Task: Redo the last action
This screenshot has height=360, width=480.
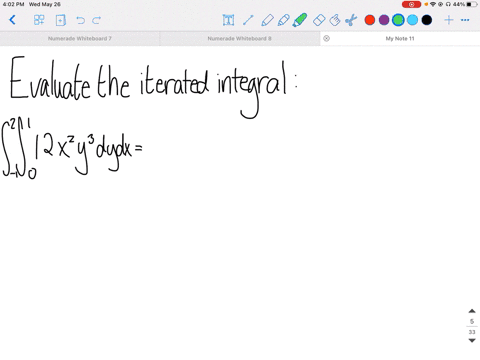Action: (x=96, y=20)
